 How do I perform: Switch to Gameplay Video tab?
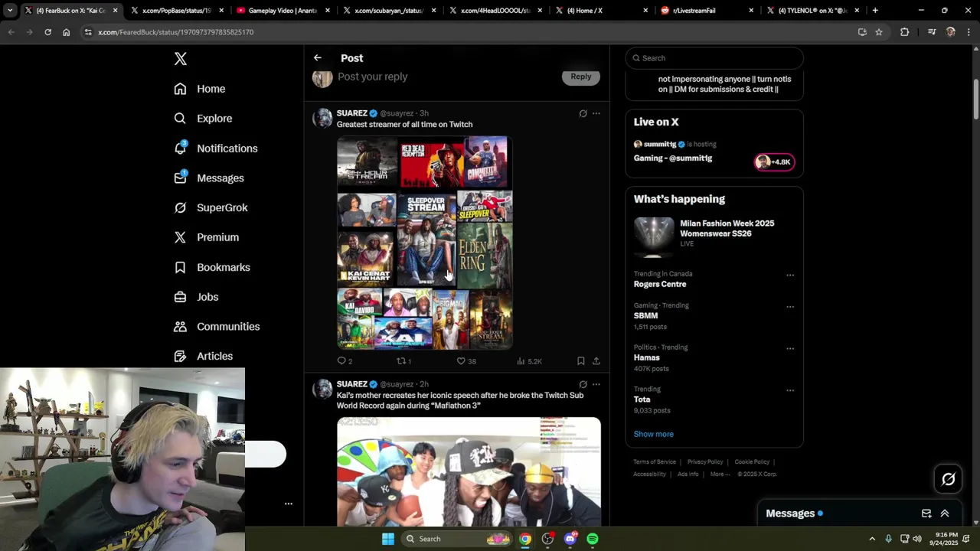(x=282, y=11)
